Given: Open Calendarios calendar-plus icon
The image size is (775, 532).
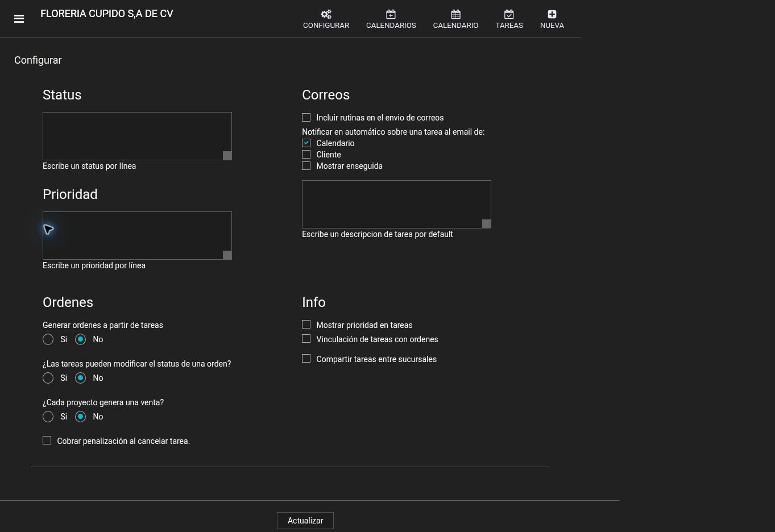Looking at the screenshot, I should click(391, 14).
